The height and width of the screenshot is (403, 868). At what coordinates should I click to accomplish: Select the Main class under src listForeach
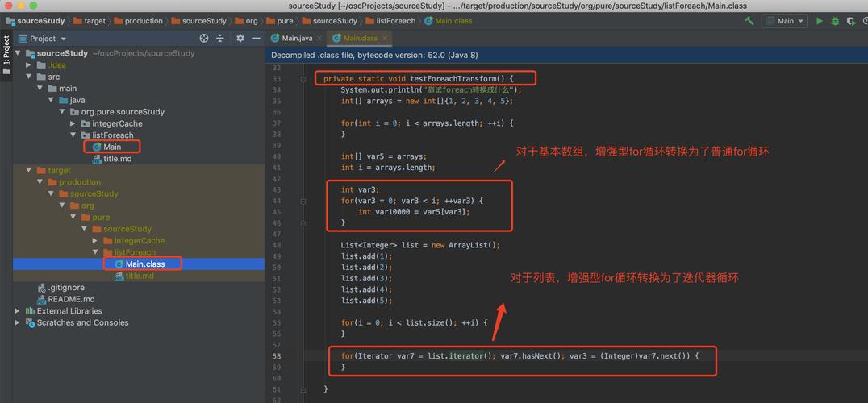click(x=112, y=147)
